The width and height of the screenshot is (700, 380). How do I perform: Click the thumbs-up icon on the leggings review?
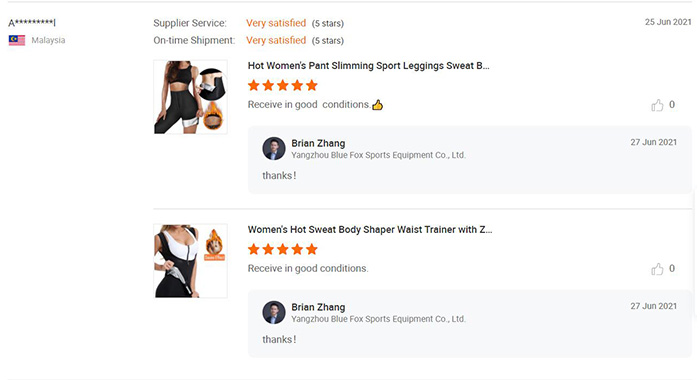click(657, 105)
